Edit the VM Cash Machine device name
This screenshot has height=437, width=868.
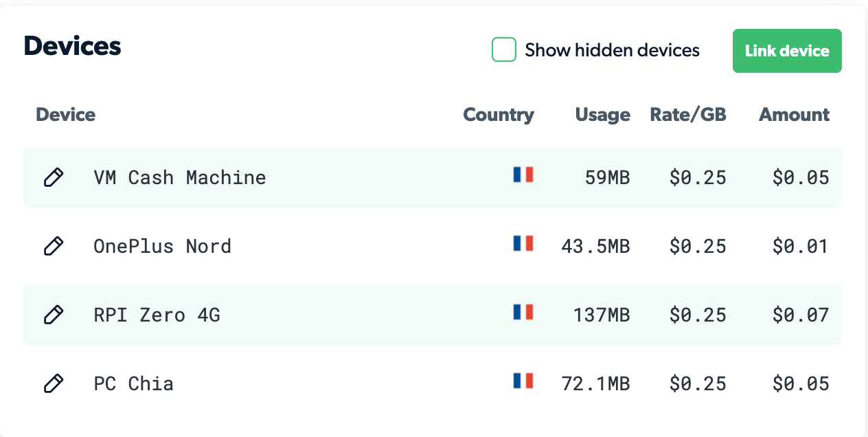coord(54,177)
